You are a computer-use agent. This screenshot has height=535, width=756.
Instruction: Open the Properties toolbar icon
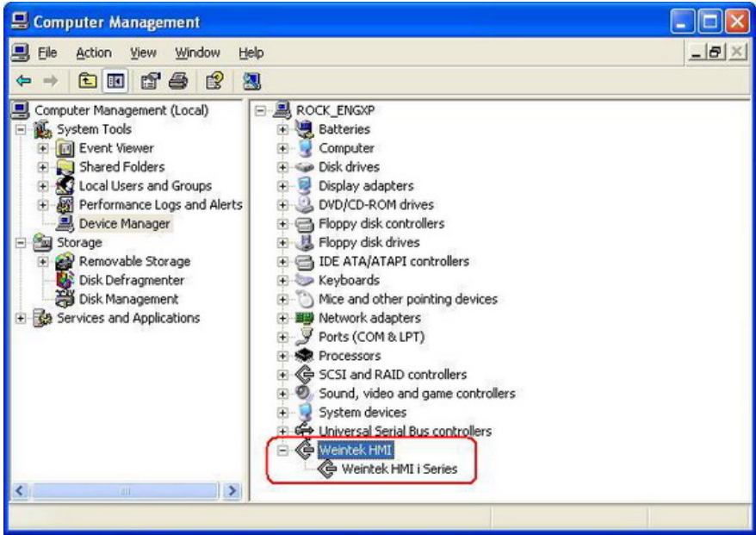coord(150,81)
